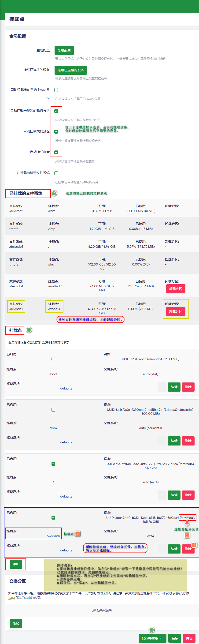This screenshot has height=644, width=199.
Task: Enable auto-mount unconfigured Swap checkbox
Action: pyautogui.click(x=56, y=90)
